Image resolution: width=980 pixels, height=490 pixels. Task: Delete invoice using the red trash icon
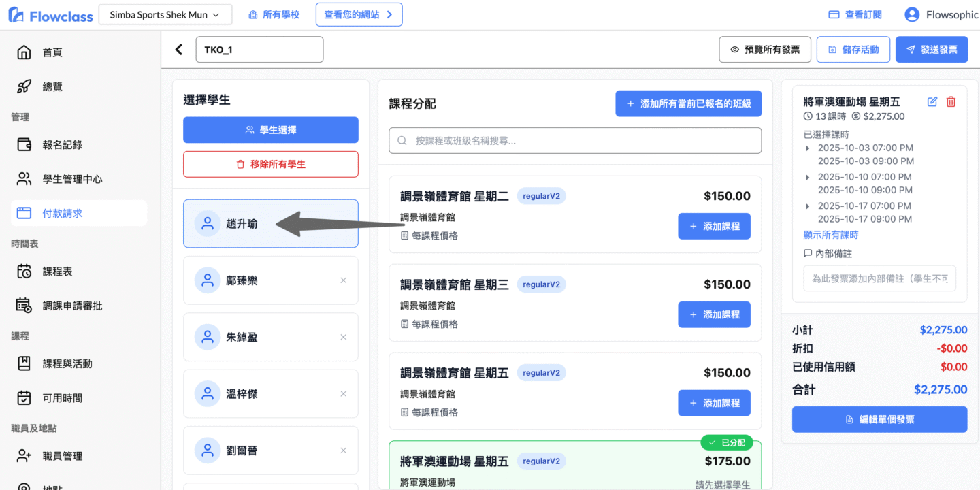951,101
